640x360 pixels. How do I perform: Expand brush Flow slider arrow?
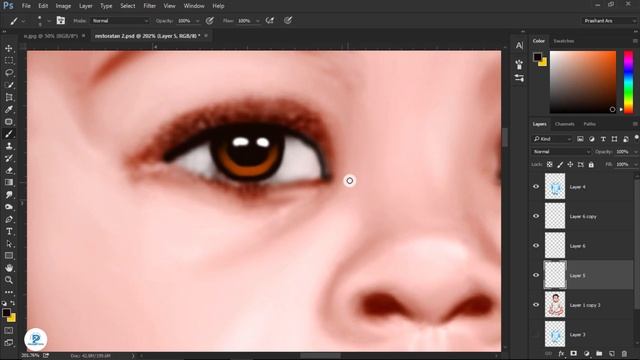(x=258, y=21)
